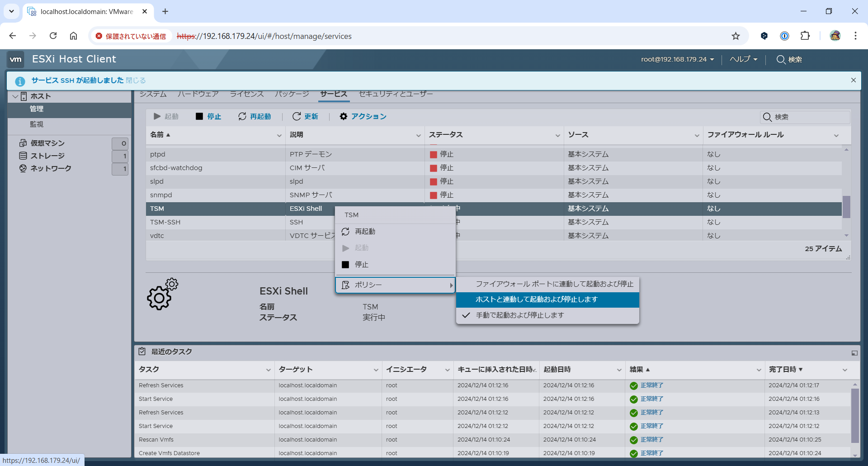This screenshot has width=868, height=466.
Task: Click the notification's 閉じる link
Action: pyautogui.click(x=136, y=80)
